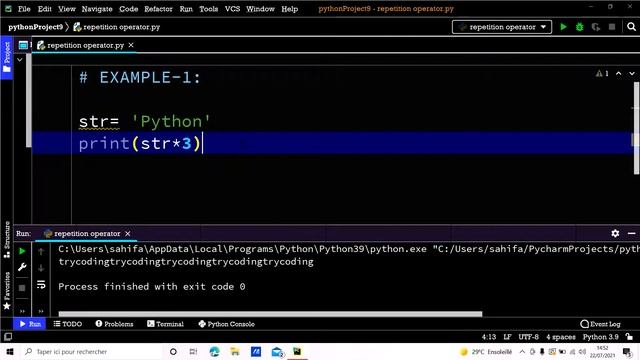
Task: Collapse project panel chevron below tabs
Action: [x=20, y=60]
